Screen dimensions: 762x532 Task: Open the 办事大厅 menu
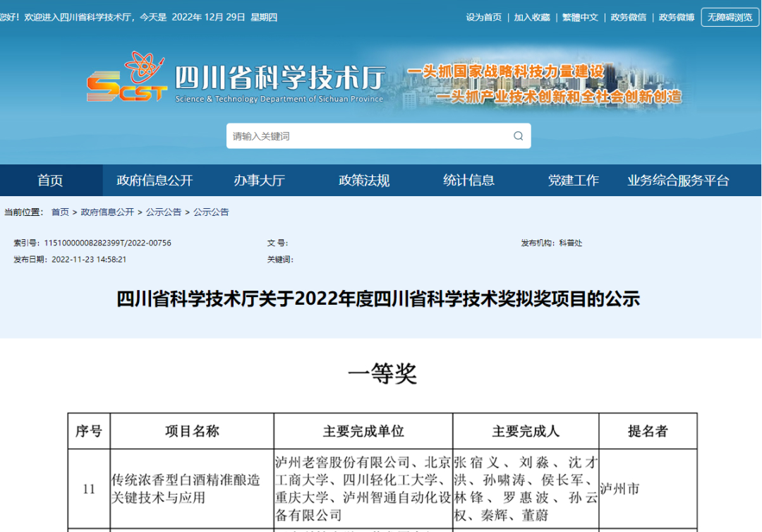(x=260, y=180)
